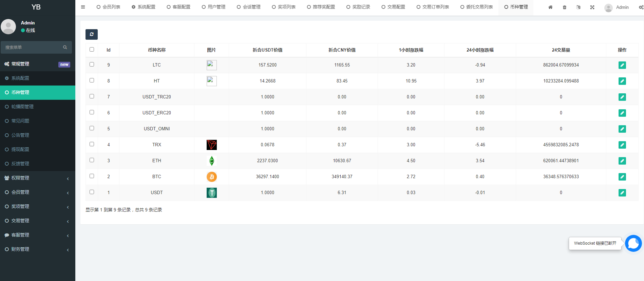Viewport: 644px width, 281px height.
Task: Check the select-all checkbox in table header
Action: click(92, 50)
